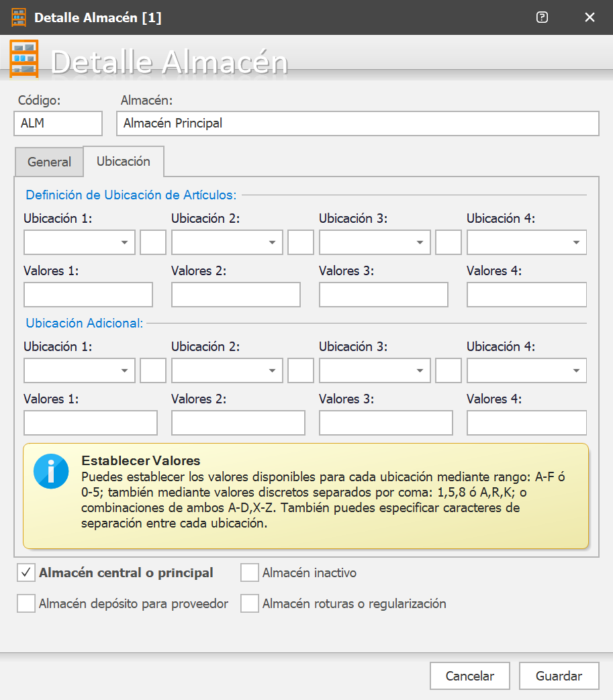
Task: Click the 'Ubicación Adicional:' section label
Action: click(x=85, y=323)
